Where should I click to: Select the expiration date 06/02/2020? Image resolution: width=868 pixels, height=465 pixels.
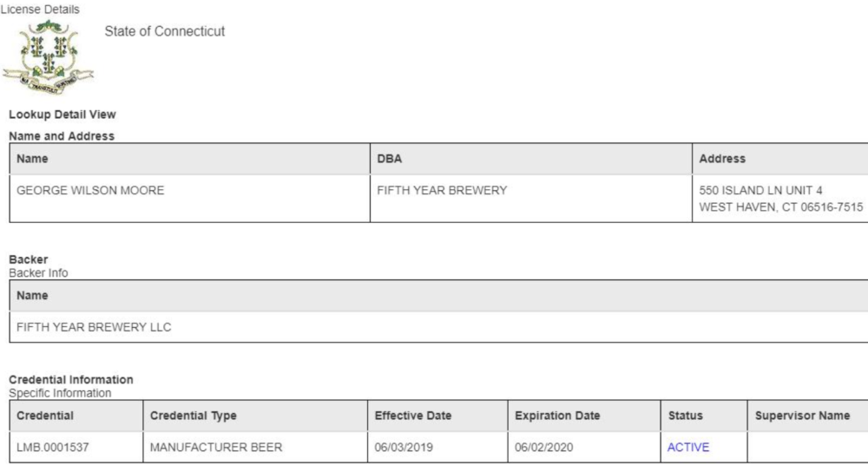[544, 448]
